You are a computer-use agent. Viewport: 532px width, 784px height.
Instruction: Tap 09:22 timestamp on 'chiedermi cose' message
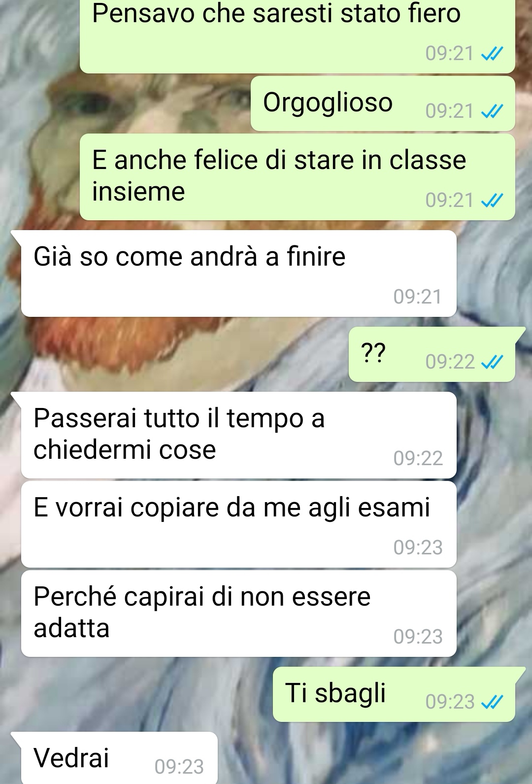click(418, 459)
